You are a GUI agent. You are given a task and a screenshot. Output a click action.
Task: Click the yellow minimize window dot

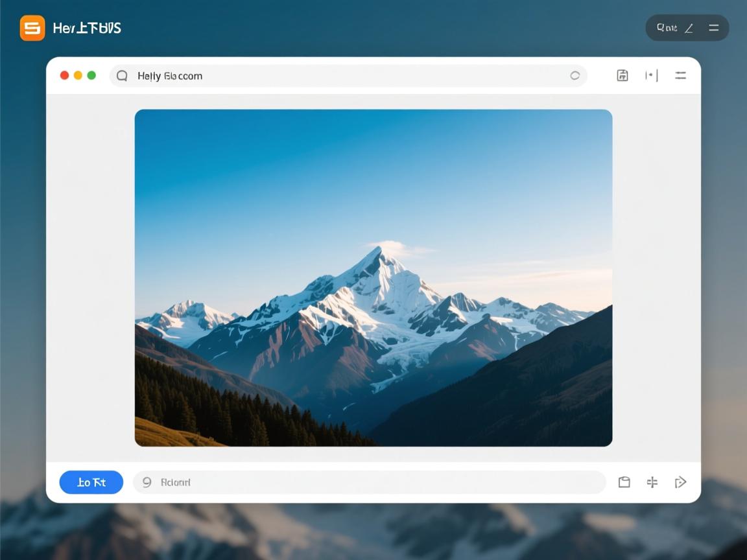click(x=78, y=75)
